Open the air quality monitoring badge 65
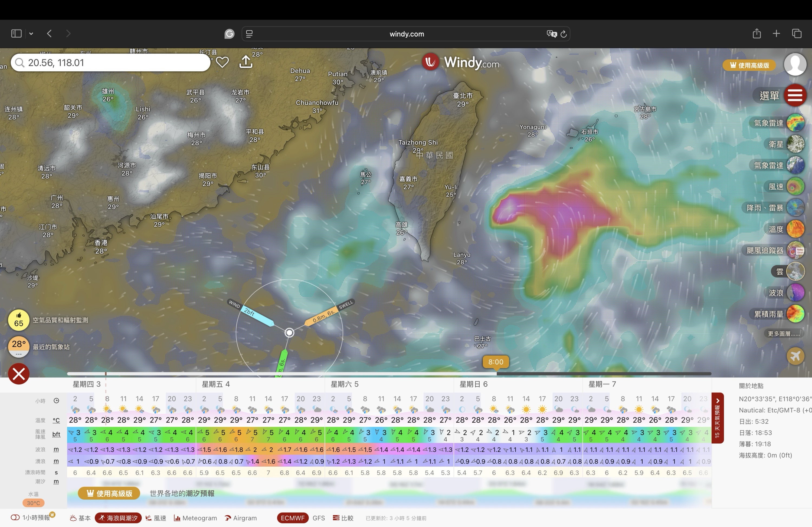The width and height of the screenshot is (812, 527). pyautogui.click(x=18, y=320)
